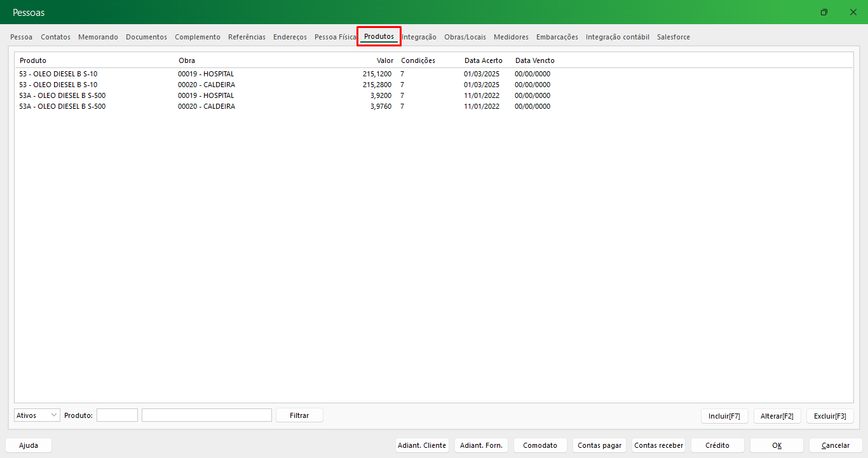Open the Salesforce tab
The image size is (868, 458).
click(673, 37)
